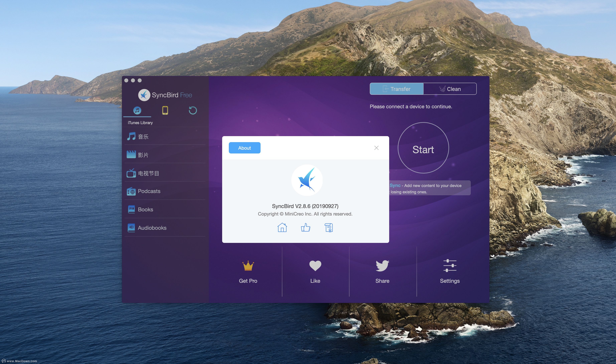The width and height of the screenshot is (616, 364).
Task: Select the 电视节目 label in sidebar
Action: point(148,173)
